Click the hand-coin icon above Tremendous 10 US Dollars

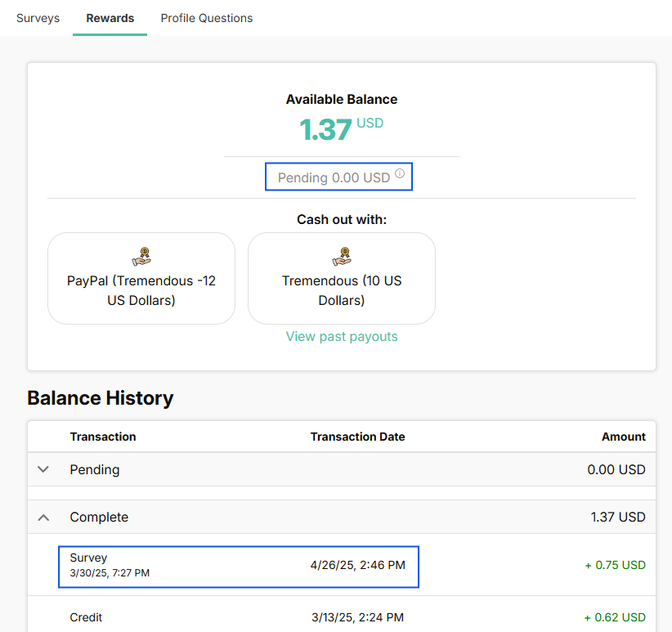(342, 257)
